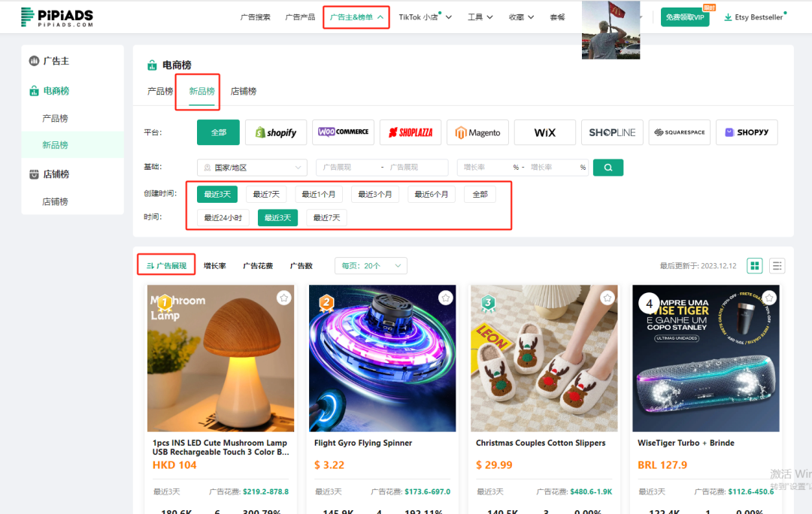Select the Magento platform filter

[477, 132]
